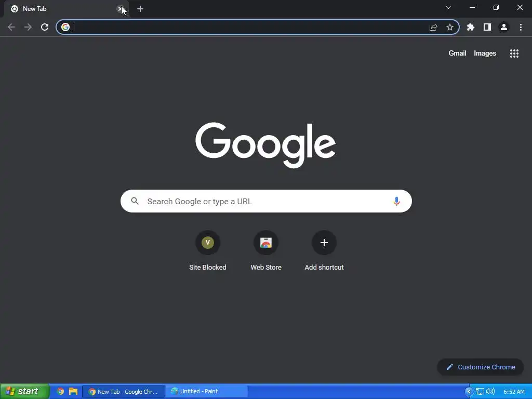Switch to New Tab - Google Chrome taskbar button
The height and width of the screenshot is (399, 532).
point(124,392)
